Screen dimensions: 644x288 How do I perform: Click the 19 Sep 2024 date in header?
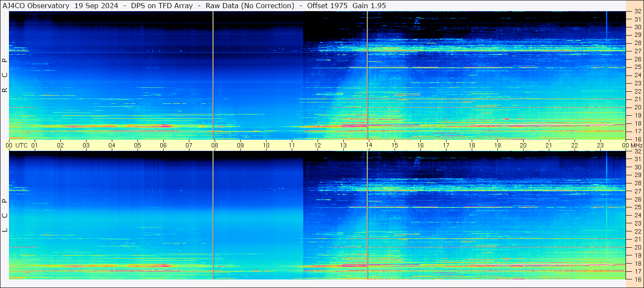(96, 6)
